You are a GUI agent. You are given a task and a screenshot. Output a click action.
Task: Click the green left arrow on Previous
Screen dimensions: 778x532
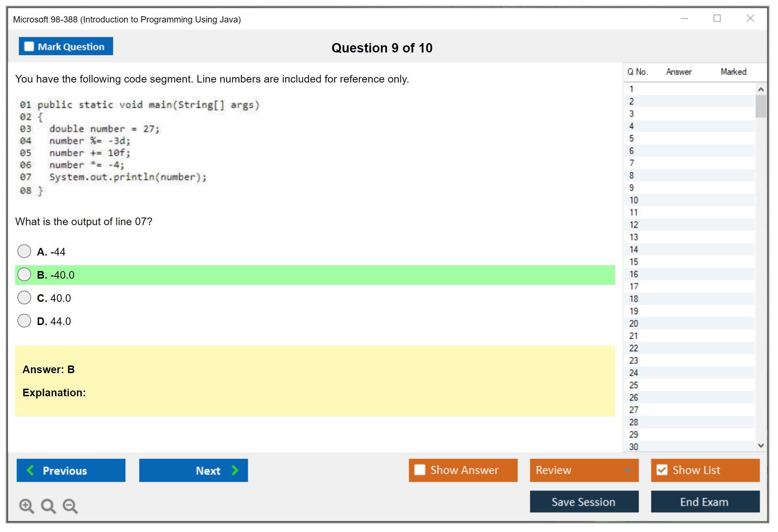coord(30,470)
